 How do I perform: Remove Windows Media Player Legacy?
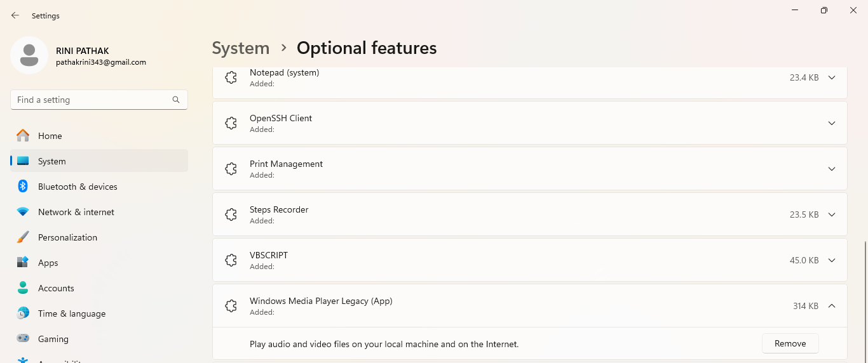click(x=790, y=343)
